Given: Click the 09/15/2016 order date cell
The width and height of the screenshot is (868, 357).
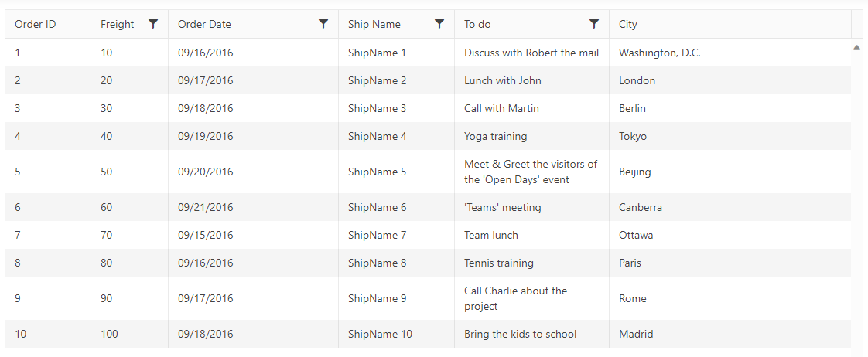Looking at the screenshot, I should pyautogui.click(x=254, y=235).
